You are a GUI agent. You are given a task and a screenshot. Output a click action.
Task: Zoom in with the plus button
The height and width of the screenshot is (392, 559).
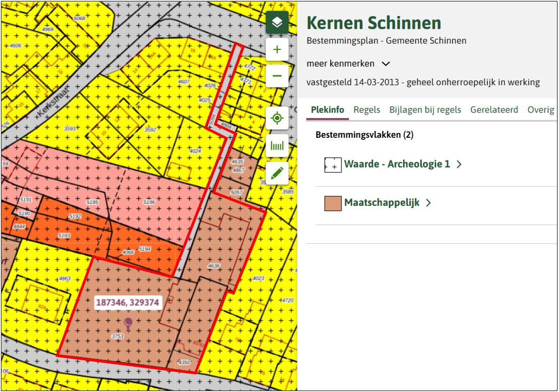tap(277, 49)
